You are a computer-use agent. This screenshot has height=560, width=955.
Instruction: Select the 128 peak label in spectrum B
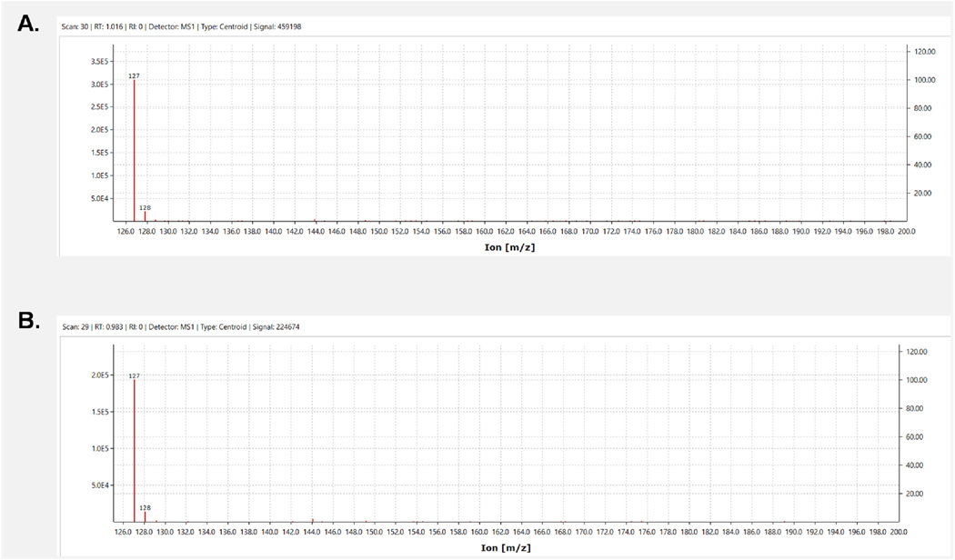145,507
